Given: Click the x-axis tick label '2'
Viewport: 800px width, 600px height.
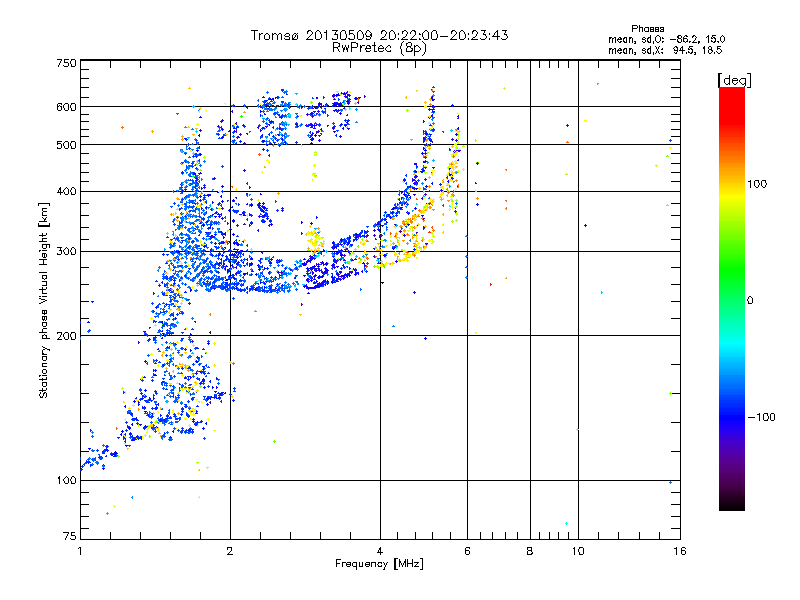Looking at the screenshot, I should tap(230, 551).
